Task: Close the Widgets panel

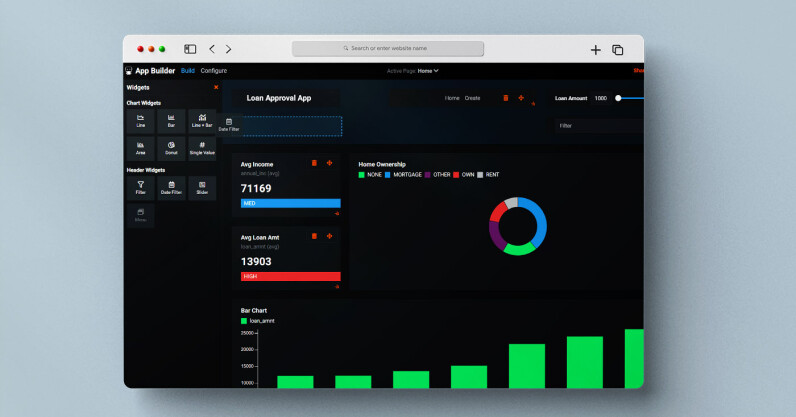Action: pos(216,87)
